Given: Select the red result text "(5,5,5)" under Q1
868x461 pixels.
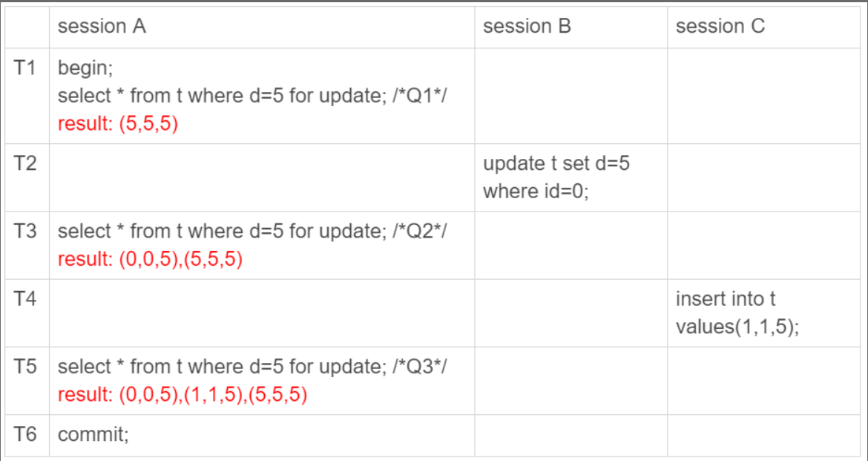Looking at the screenshot, I should (118, 123).
